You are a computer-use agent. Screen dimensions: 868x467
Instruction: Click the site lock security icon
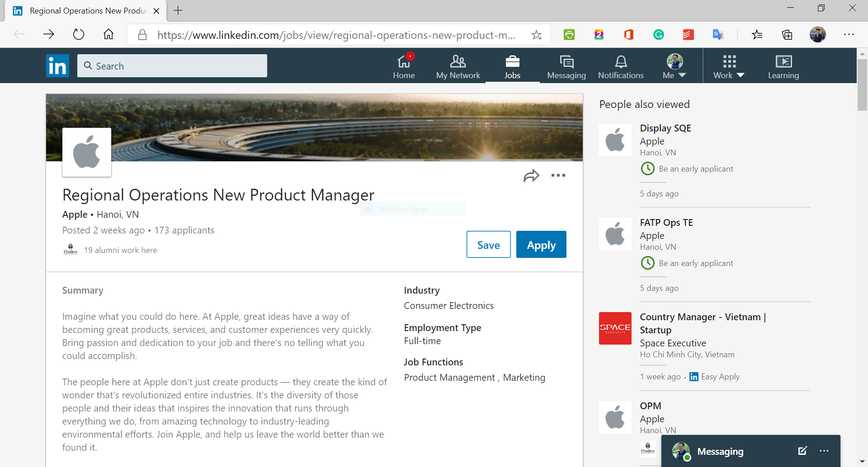click(142, 35)
